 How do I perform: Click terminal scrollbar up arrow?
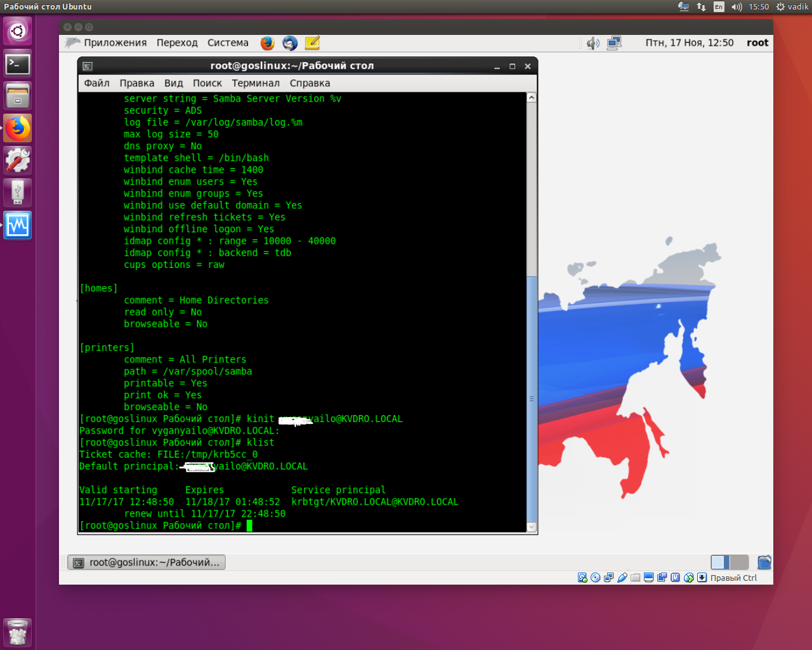click(532, 98)
